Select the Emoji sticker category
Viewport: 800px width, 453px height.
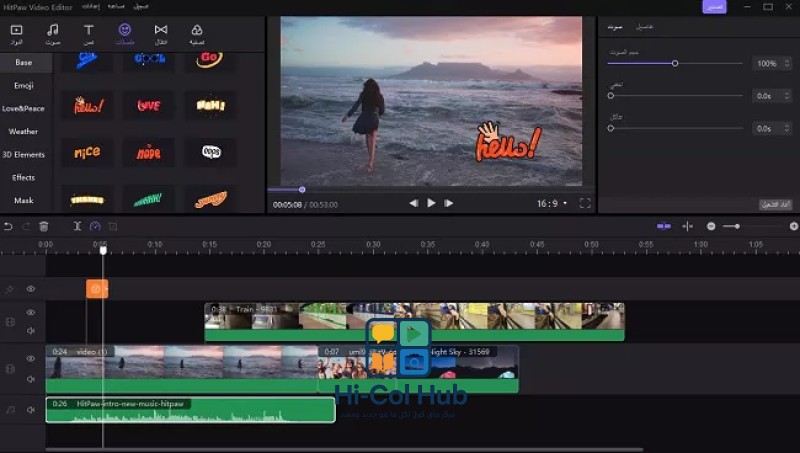pyautogui.click(x=23, y=85)
